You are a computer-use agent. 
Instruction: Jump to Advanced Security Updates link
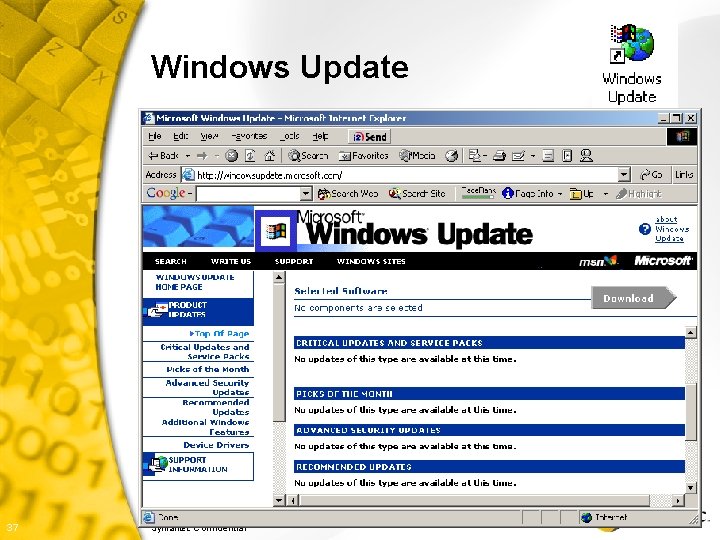(x=207, y=388)
